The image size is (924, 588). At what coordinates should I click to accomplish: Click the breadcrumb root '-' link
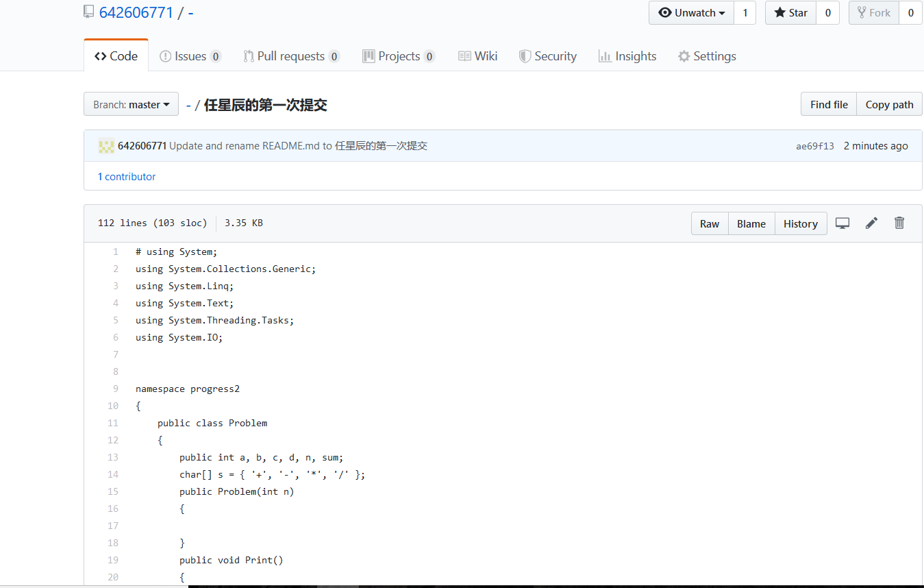tap(188, 105)
